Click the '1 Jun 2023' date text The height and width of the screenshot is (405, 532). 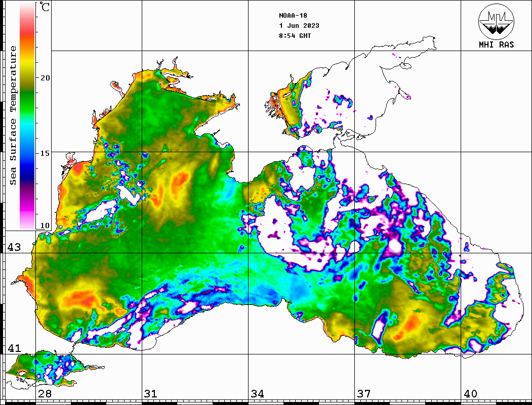[299, 26]
